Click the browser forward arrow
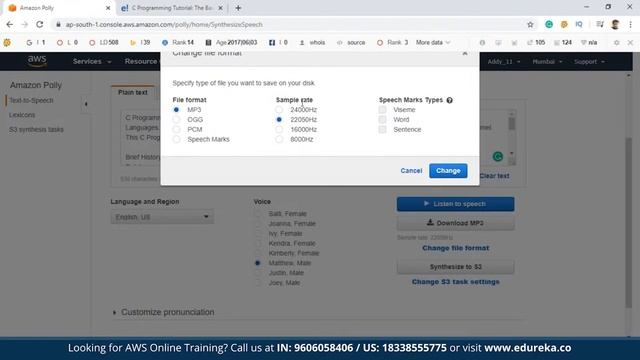 click(24, 24)
